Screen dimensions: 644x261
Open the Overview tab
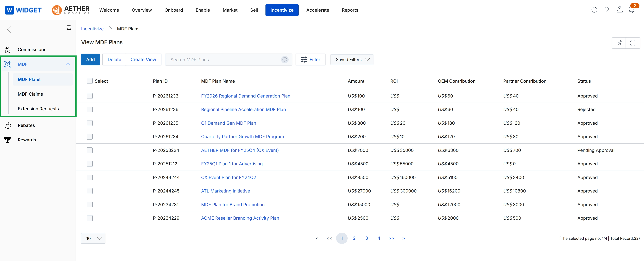[x=142, y=10]
